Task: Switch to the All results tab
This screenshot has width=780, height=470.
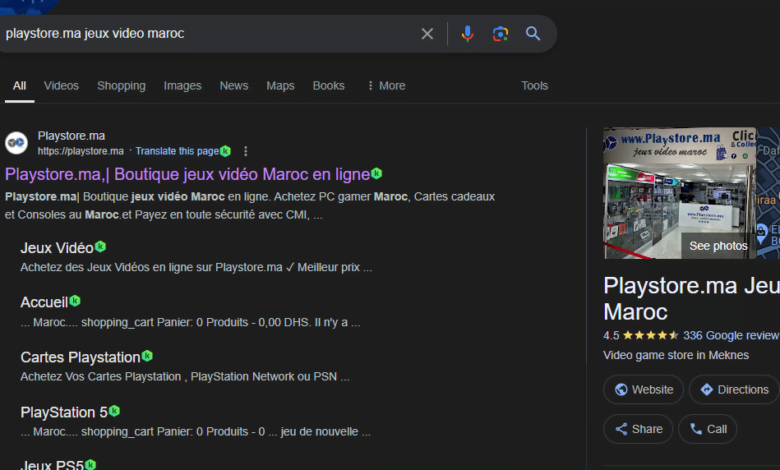Action: click(19, 86)
